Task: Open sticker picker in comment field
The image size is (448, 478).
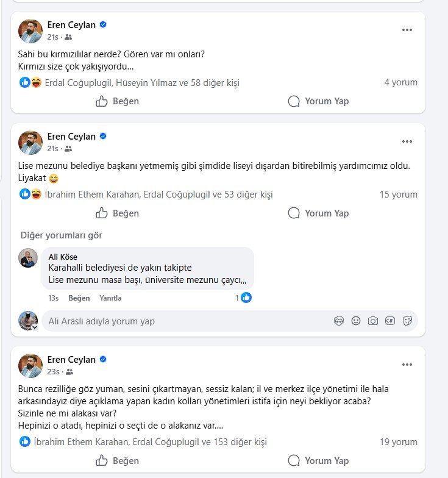Action: [x=407, y=321]
